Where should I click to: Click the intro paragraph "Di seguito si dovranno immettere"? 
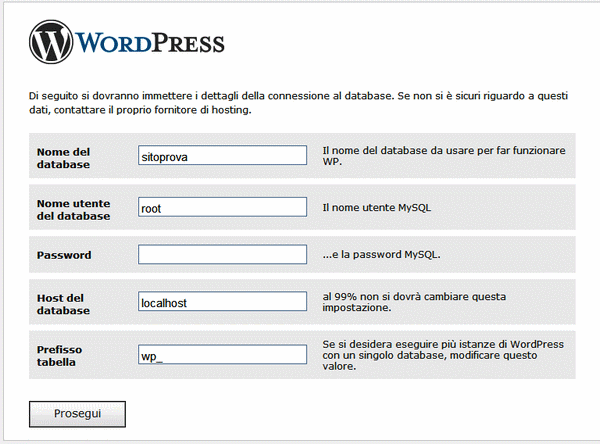(298, 103)
